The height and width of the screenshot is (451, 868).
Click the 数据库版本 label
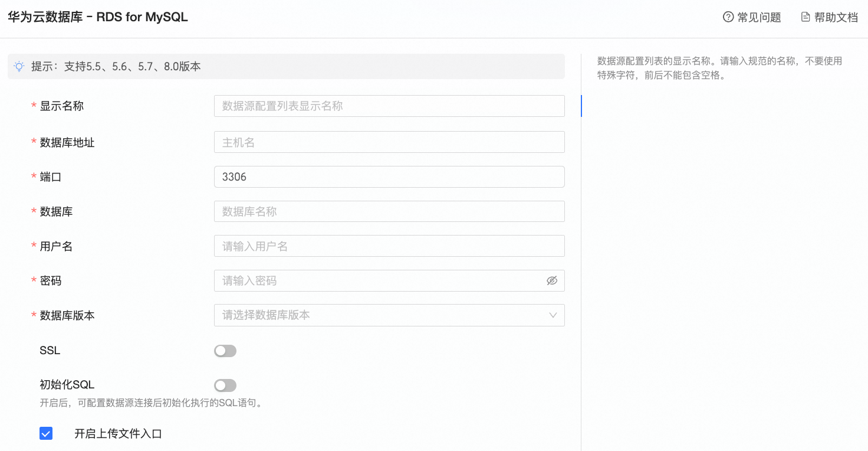(x=67, y=315)
